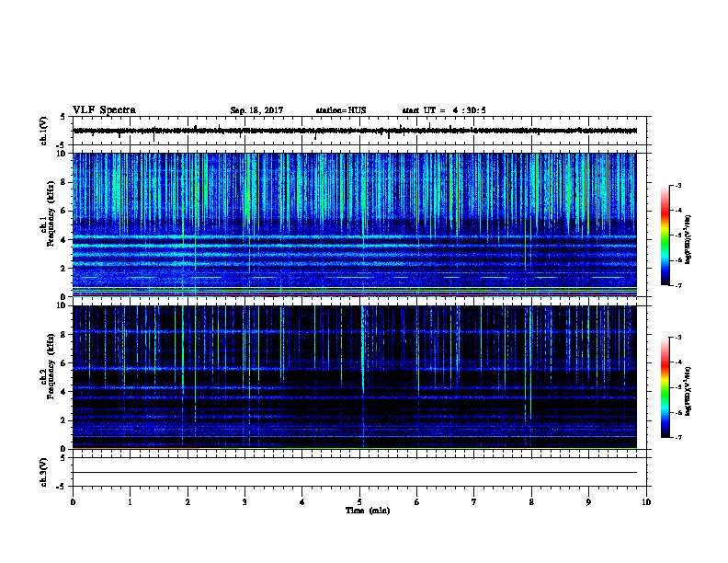Image resolution: width=728 pixels, height=563 pixels.
Task: Click ch.1 frequency axis tick "4"
Action: [63, 240]
